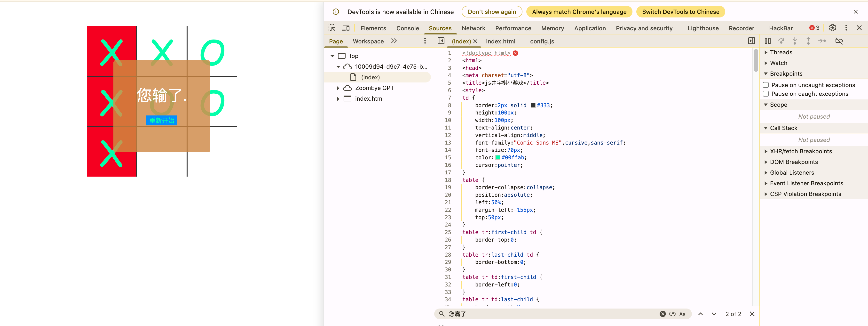Click the #00ffab color swatch
Viewport: 868px width, 326px height.
(x=497, y=157)
